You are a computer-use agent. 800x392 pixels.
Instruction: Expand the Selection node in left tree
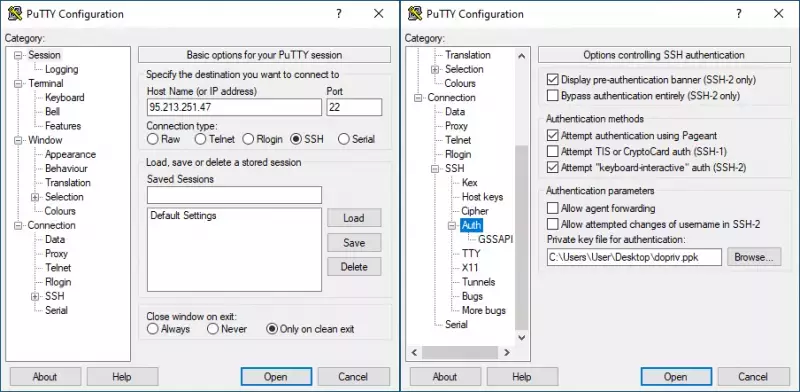35,197
